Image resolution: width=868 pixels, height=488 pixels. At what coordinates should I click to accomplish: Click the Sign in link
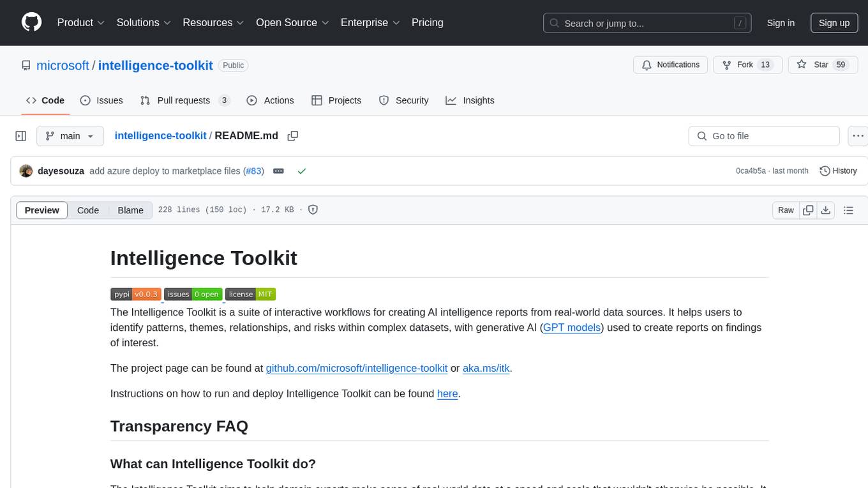781,23
